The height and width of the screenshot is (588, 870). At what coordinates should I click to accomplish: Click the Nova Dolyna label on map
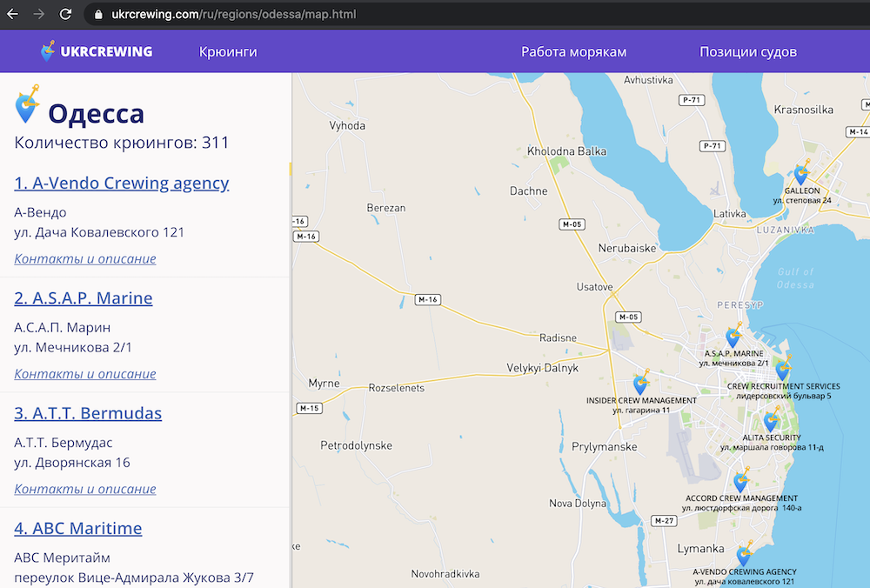[x=578, y=503]
